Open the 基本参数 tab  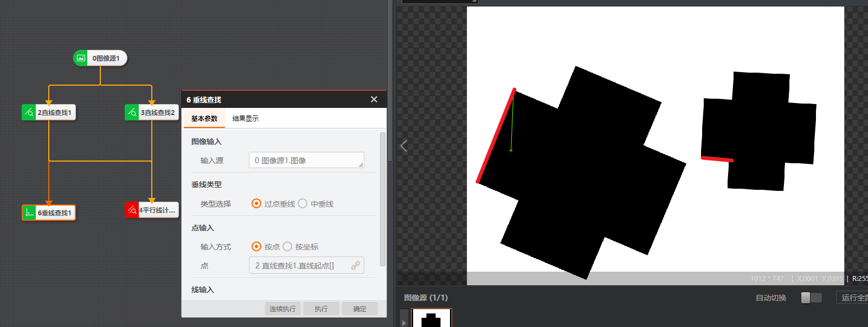tap(204, 118)
